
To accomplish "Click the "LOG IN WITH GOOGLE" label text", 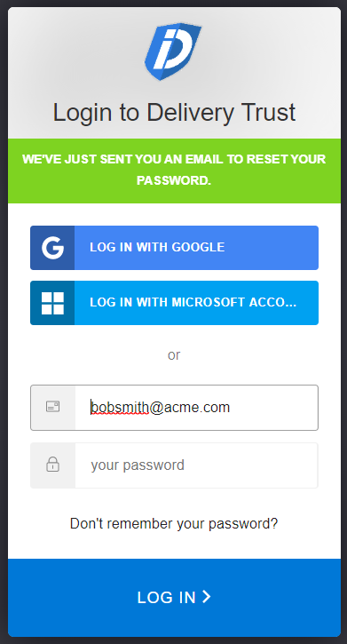I will click(x=157, y=247).
